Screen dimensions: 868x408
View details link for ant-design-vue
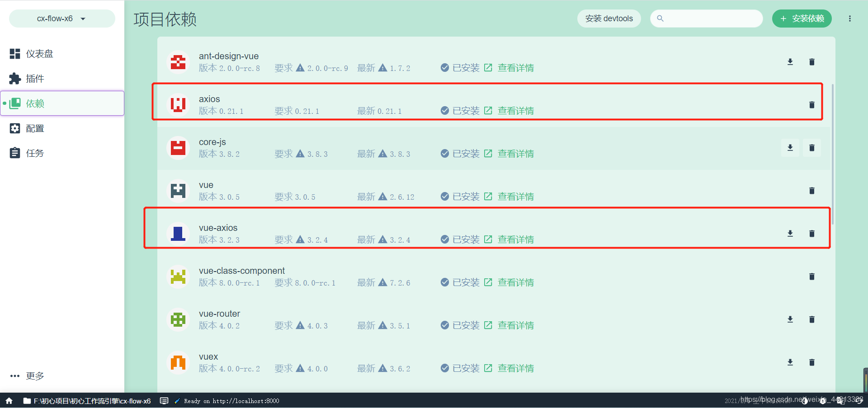pyautogui.click(x=509, y=68)
